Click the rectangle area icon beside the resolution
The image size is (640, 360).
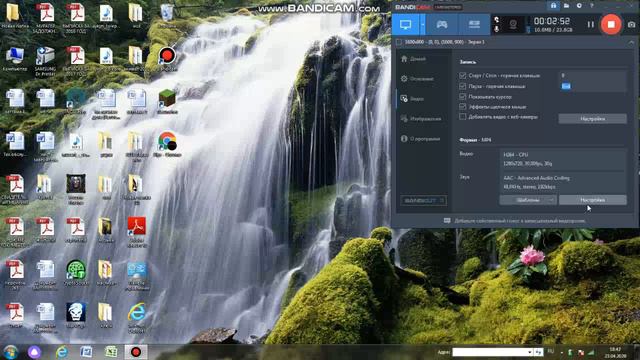(399, 42)
